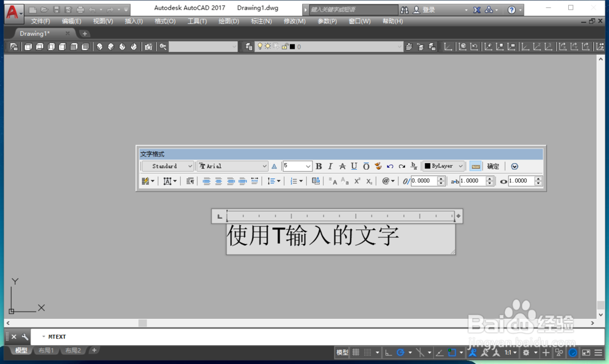Apply strikethrough to selected text
Screen dimensions: 609x364
(x=342, y=166)
